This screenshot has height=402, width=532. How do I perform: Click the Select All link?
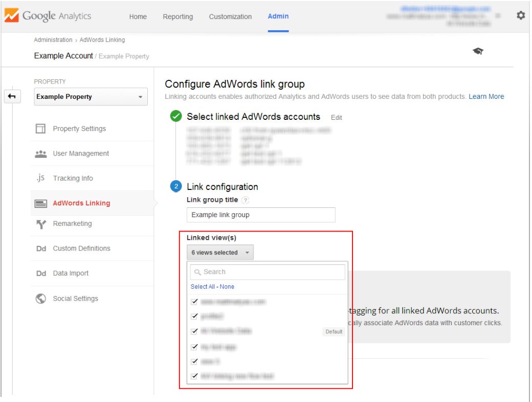203,287
